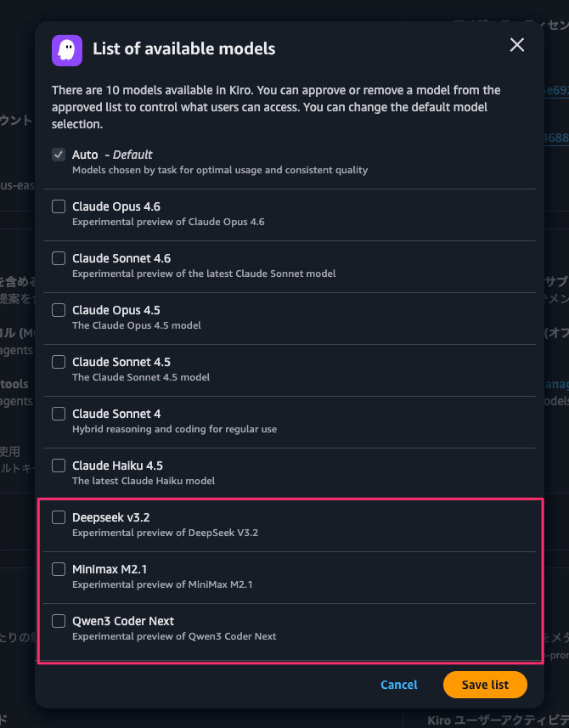Screen dimensions: 569x728
Task: Enable the Claude Haiku 4.5 checkbox
Action: tap(59, 466)
